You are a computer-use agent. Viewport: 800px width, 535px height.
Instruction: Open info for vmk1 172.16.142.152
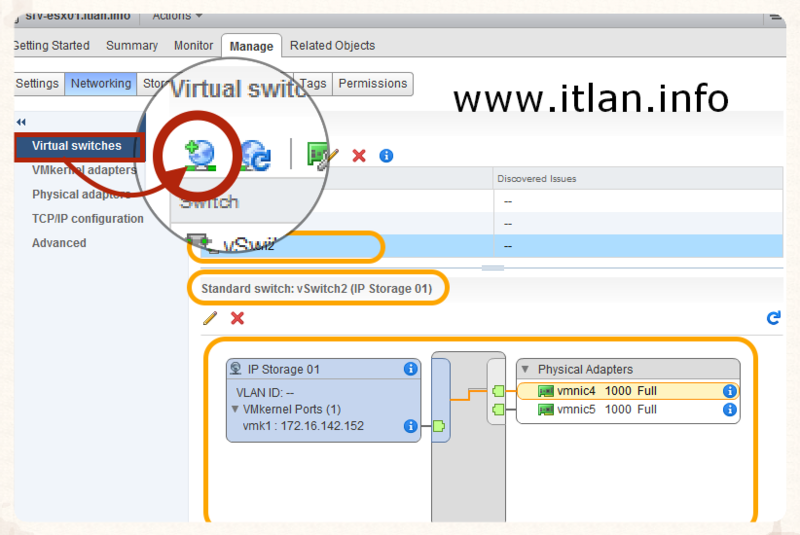click(410, 426)
